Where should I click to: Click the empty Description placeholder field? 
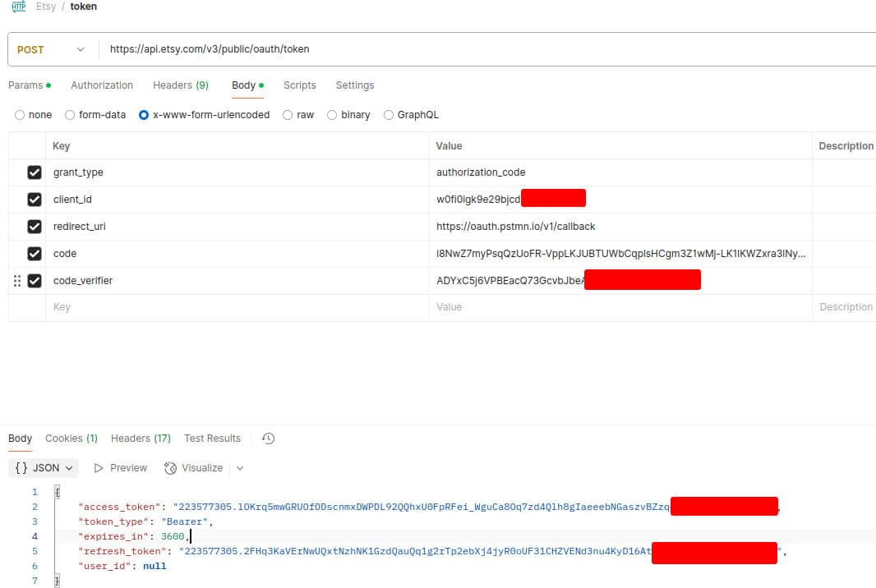[844, 308]
